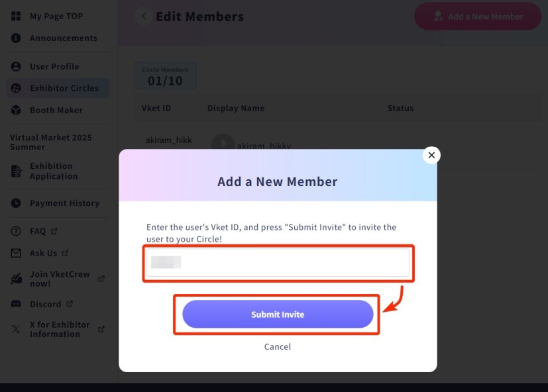The image size is (548, 392).
Task: Click the Announcements info icon
Action: (17, 38)
